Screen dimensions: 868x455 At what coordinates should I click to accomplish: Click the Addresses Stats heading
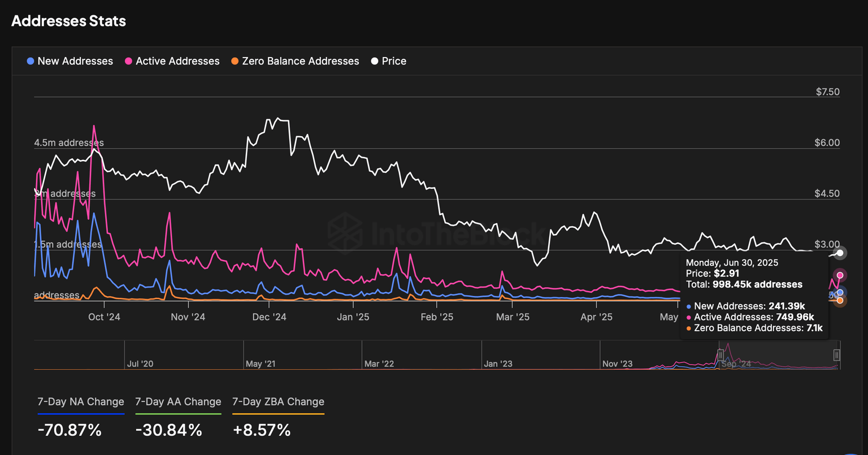click(68, 21)
